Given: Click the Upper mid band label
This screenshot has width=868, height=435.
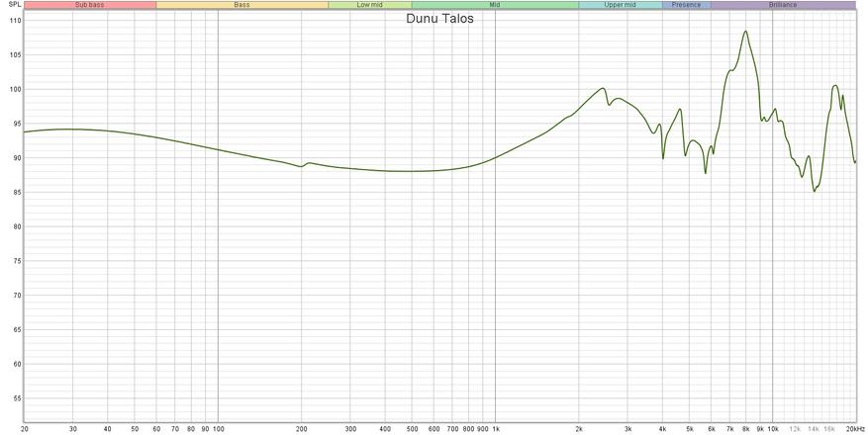Looking at the screenshot, I should tap(620, 5).
